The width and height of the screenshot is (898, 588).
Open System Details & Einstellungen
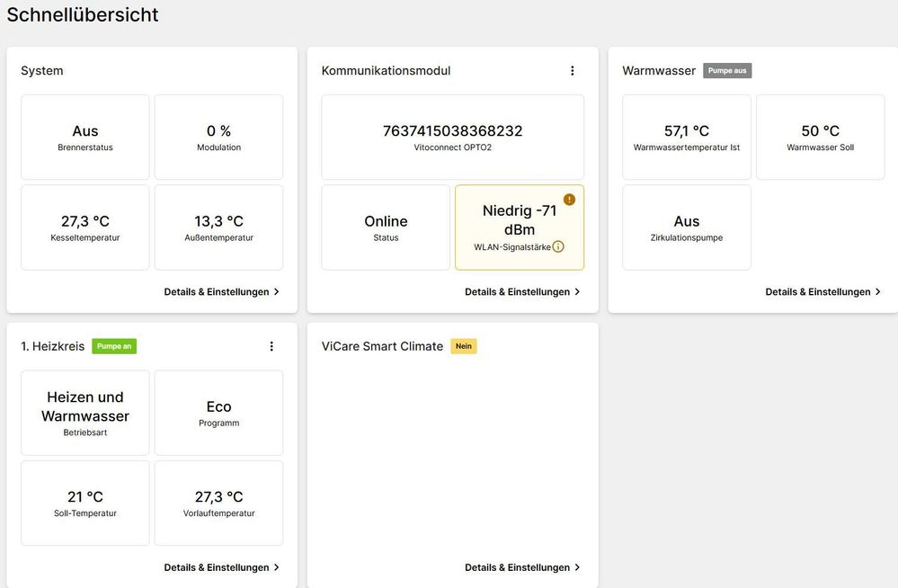[x=221, y=292]
